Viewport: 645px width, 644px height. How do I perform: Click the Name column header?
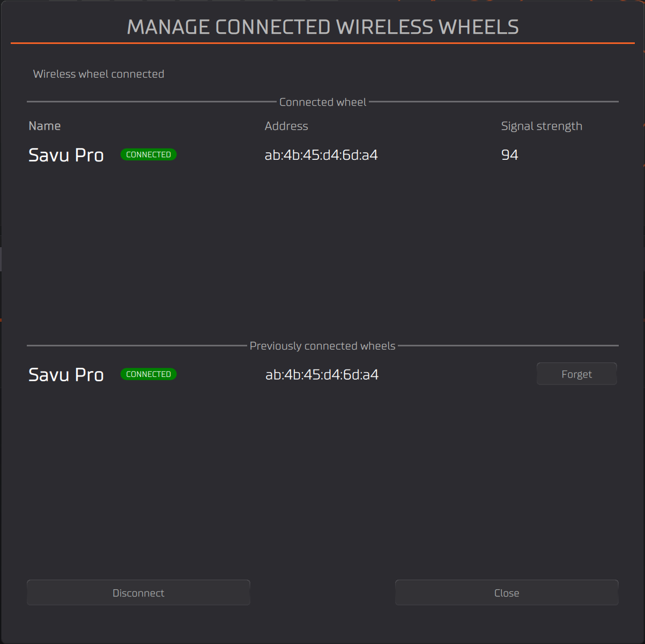tap(45, 126)
